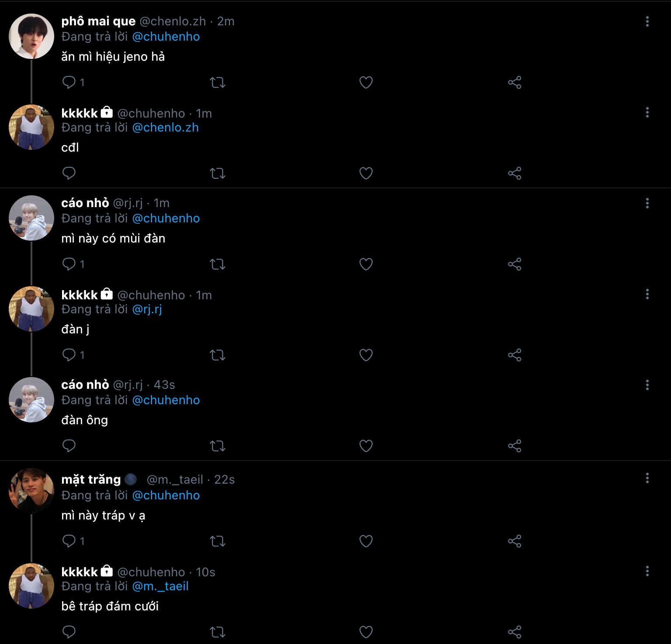Reply to 'mì này tráp v ạ' tweet
The width and height of the screenshot is (671, 644).
(69, 541)
